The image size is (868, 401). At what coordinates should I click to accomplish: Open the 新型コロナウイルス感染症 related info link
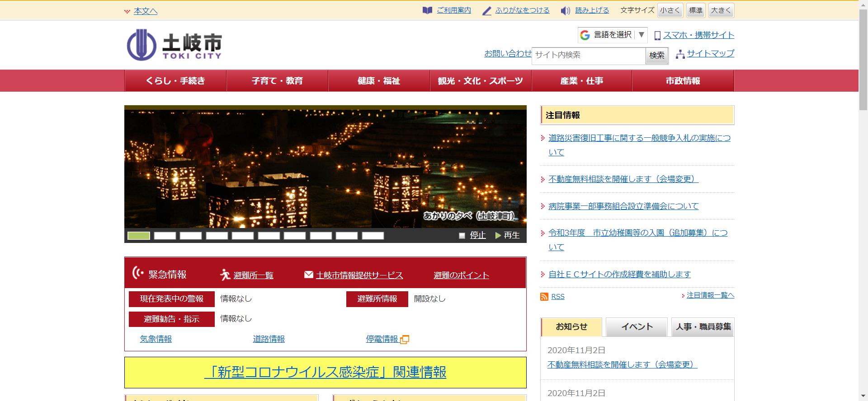(x=325, y=372)
